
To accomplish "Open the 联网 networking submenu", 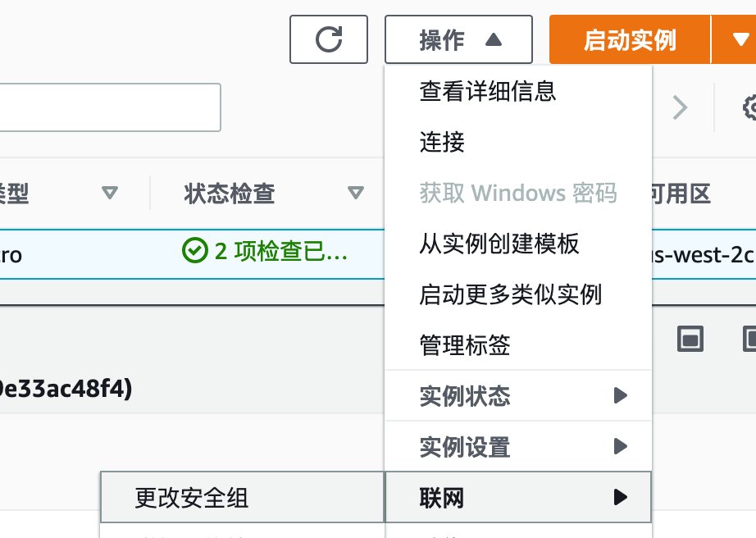I will coord(518,498).
